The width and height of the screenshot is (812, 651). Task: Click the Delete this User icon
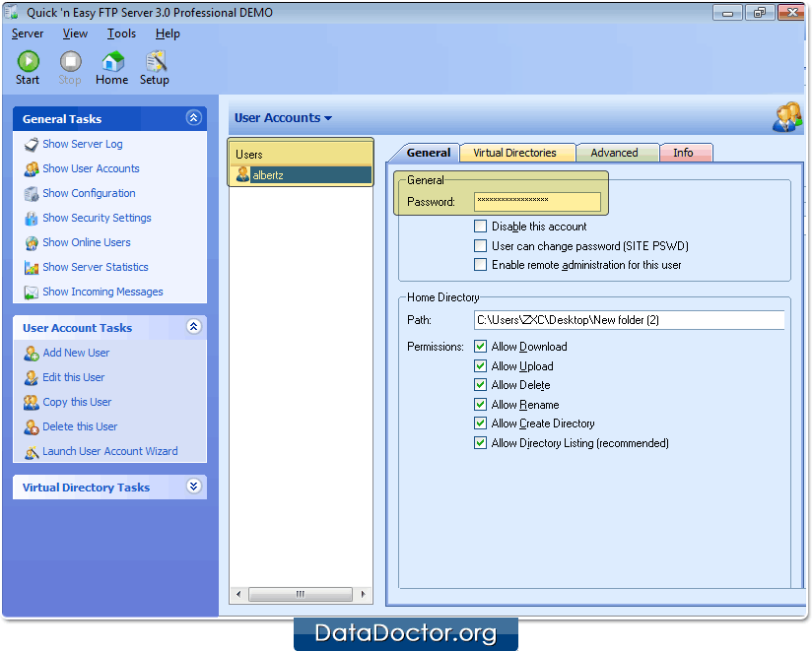click(x=32, y=427)
